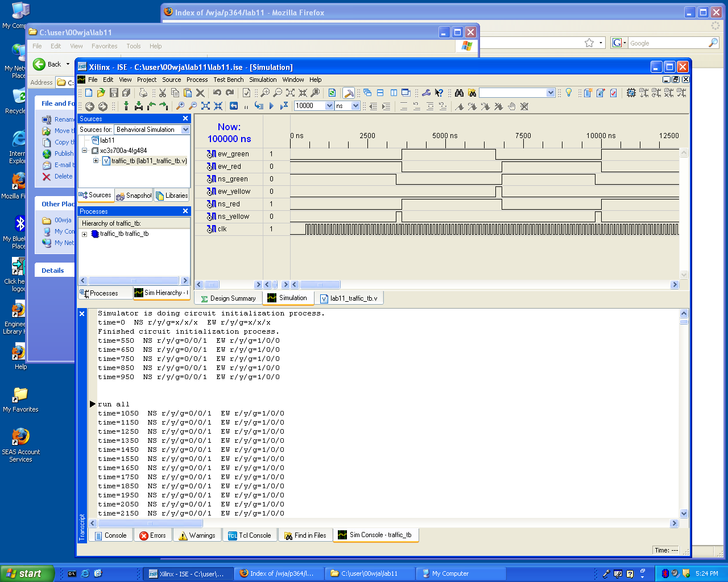The image size is (728, 582).
Task: Click the green Add Marker arrow icon
Action: tap(126, 106)
